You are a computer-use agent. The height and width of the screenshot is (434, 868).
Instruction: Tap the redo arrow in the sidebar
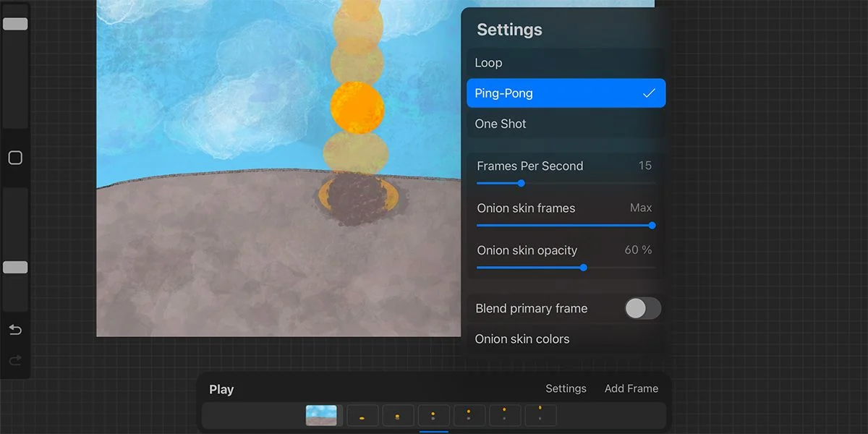15,360
